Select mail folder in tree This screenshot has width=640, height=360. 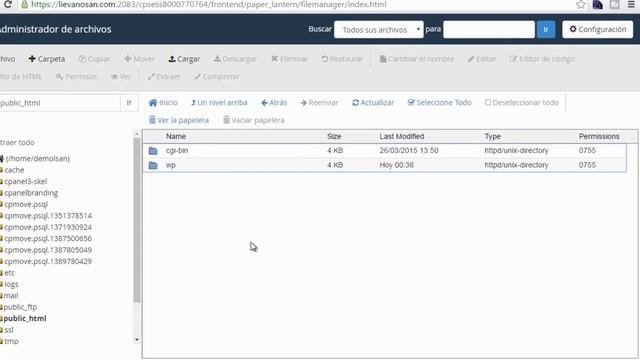[10, 296]
